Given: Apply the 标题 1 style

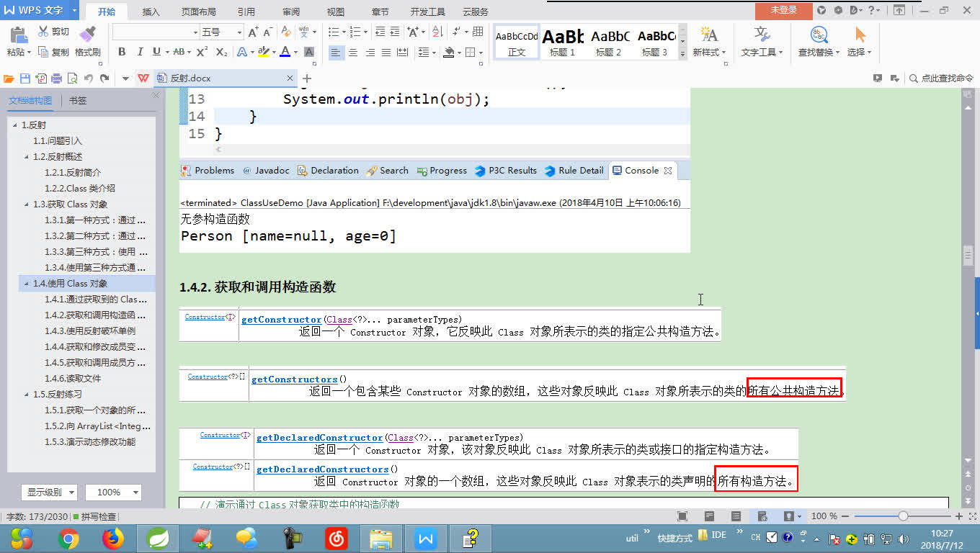Looking at the screenshot, I should point(563,42).
